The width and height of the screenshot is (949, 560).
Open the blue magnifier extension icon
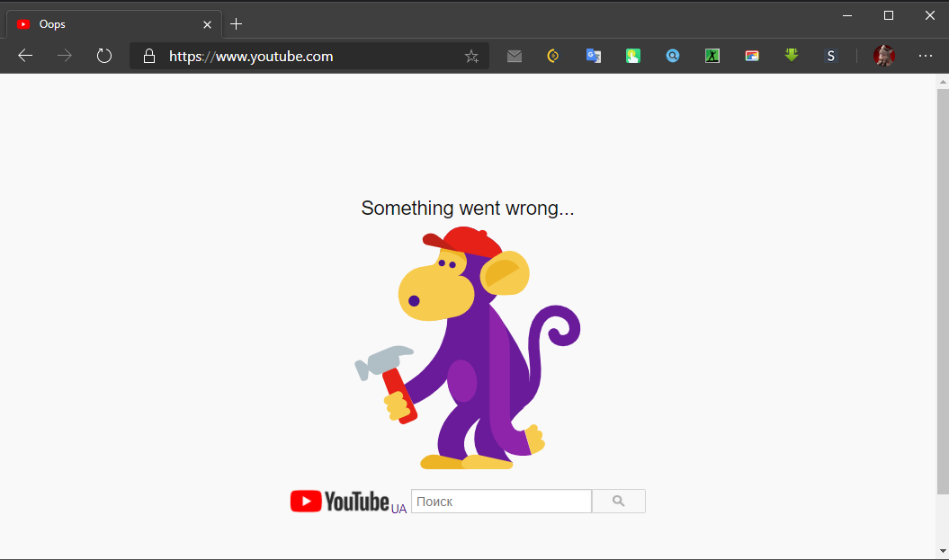click(x=673, y=57)
